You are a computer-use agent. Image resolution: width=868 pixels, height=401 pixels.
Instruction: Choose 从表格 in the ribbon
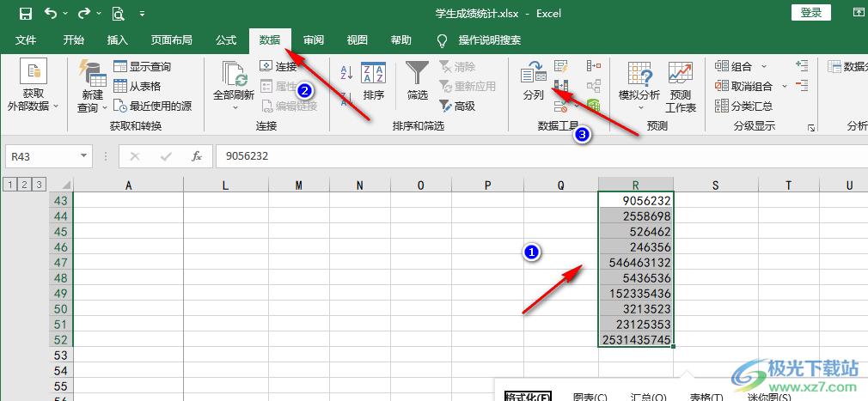pyautogui.click(x=138, y=86)
